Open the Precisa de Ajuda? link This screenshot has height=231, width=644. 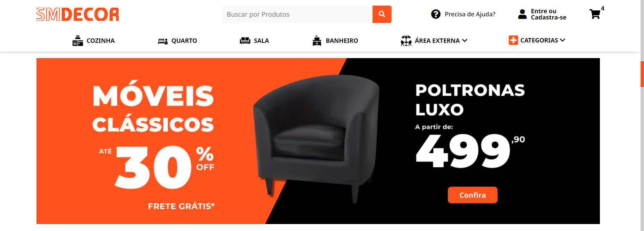tap(470, 14)
